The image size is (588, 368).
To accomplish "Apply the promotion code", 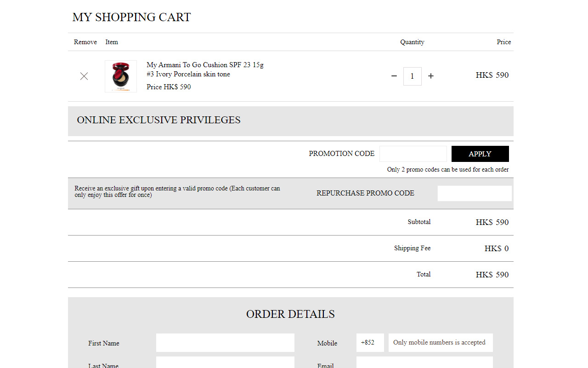I will coord(480,154).
